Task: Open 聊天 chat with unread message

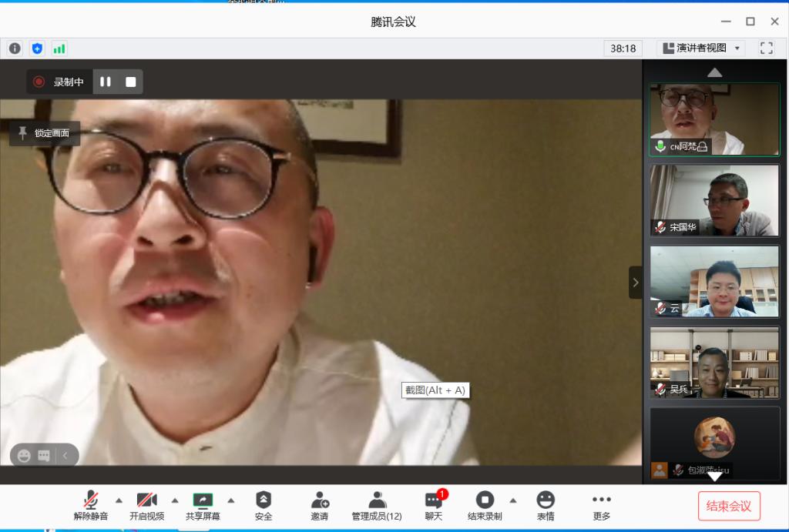Action: (x=434, y=505)
